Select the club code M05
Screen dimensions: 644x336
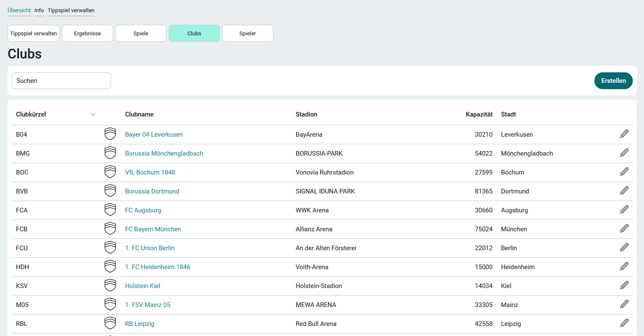point(22,305)
